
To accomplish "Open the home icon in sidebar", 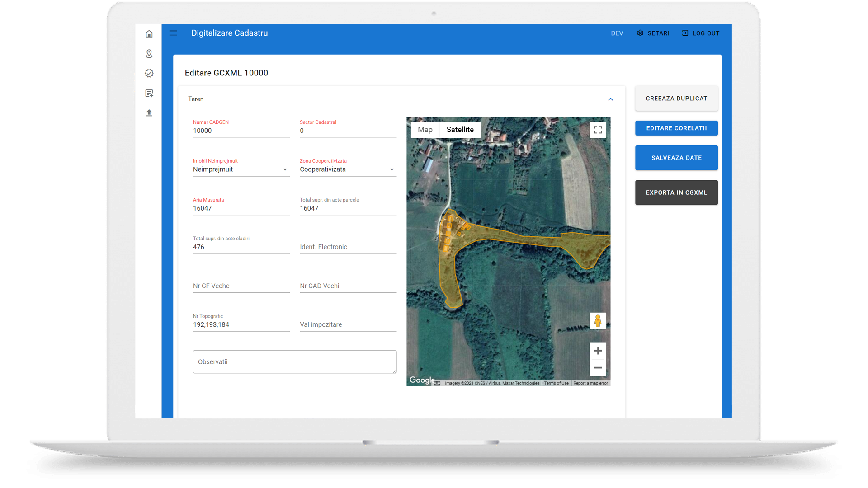I will tap(149, 34).
